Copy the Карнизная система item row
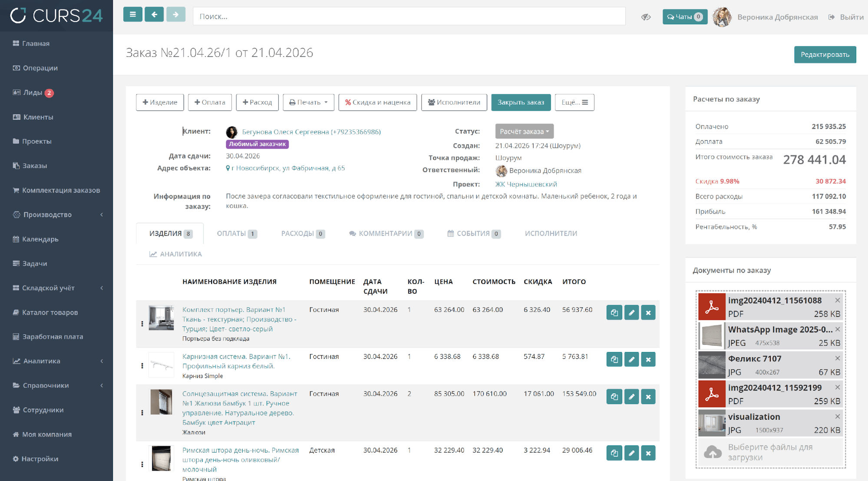This screenshot has height=481, width=868. tap(614, 359)
